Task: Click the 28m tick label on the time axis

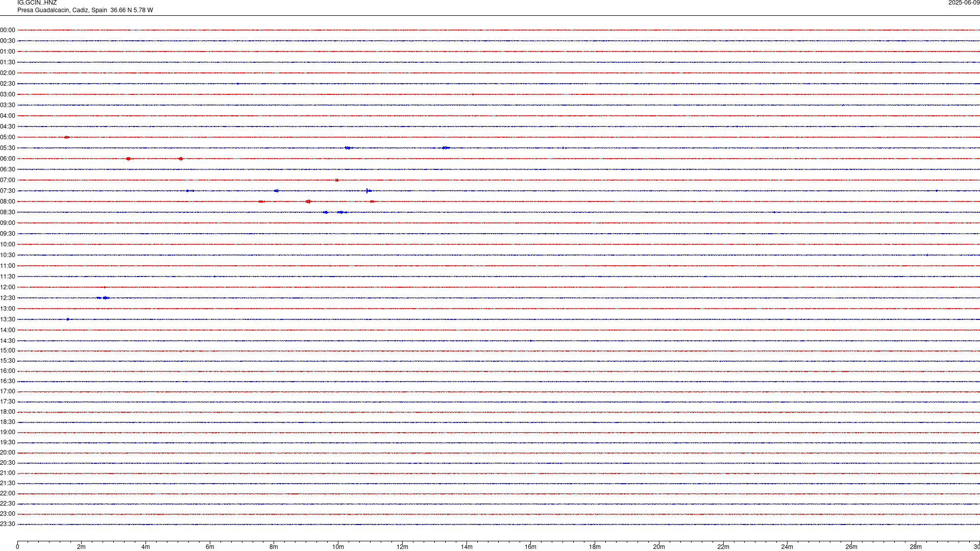Action: click(x=916, y=547)
